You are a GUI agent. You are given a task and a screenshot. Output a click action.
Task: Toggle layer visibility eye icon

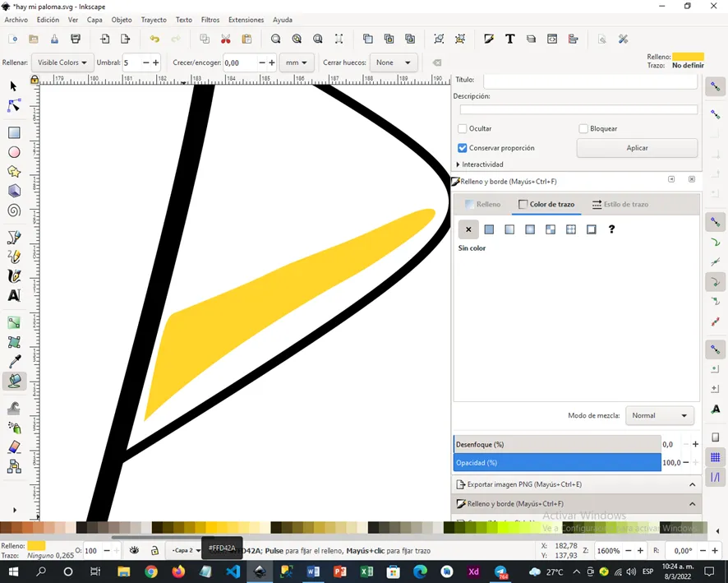(x=134, y=550)
